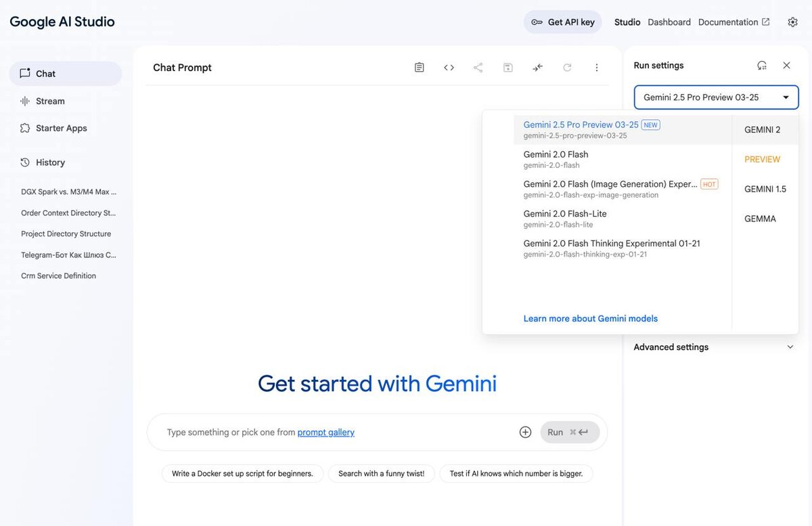Select Gemini 2.0 Flash Image Generation model
This screenshot has width=812, height=526.
[x=623, y=189]
